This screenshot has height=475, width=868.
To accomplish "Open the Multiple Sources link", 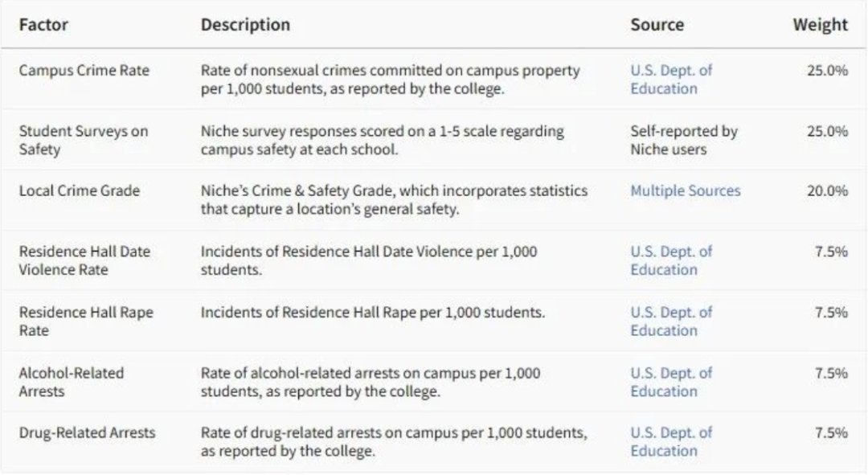I will 685,190.
